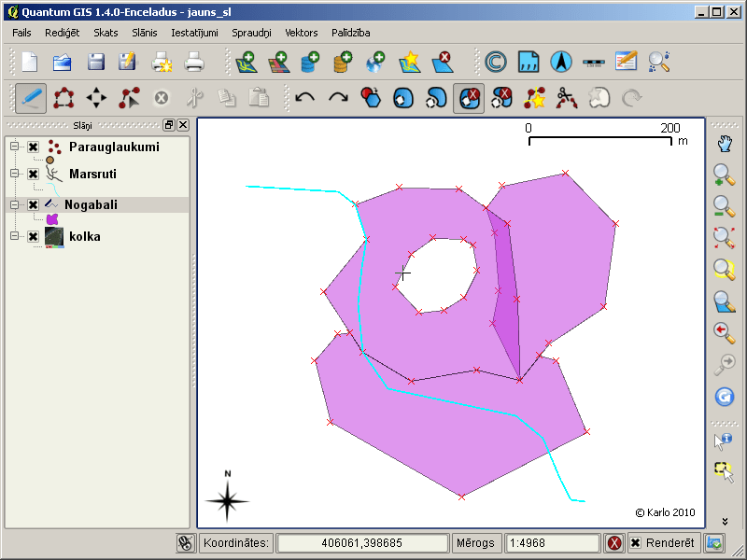Click the copyright label decoration icon
Screen dimensions: 747x560
click(496, 62)
